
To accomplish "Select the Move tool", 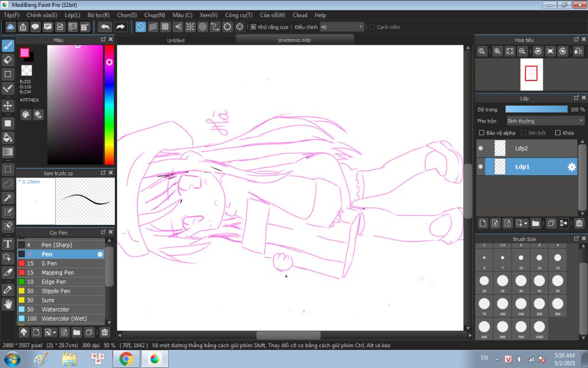I will 8,106.
